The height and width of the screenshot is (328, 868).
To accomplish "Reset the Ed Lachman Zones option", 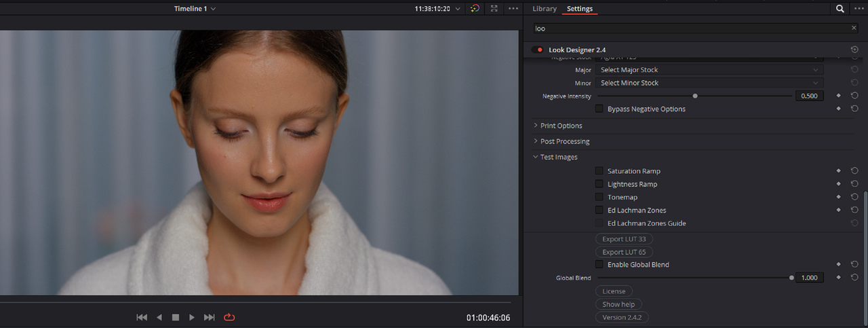I will (x=854, y=210).
